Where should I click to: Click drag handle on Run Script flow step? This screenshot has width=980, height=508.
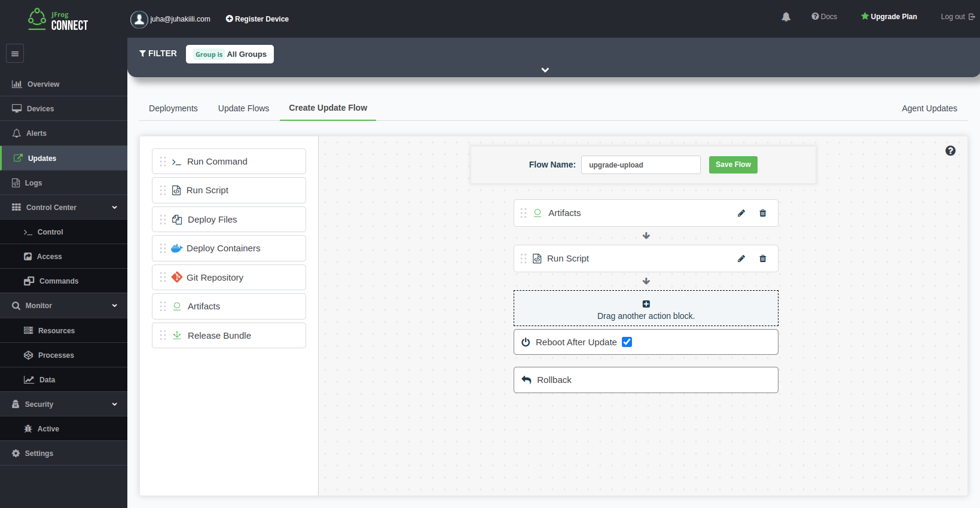click(523, 258)
